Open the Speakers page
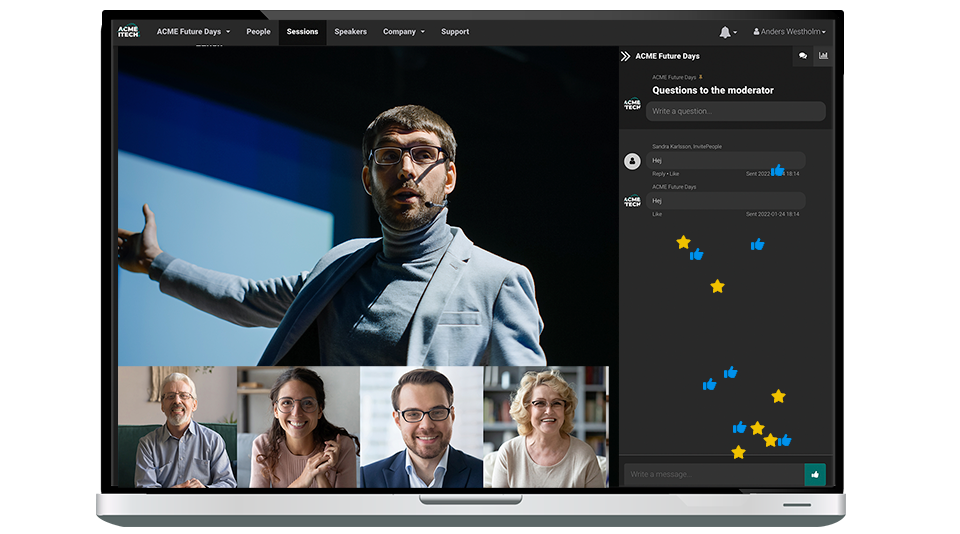This screenshot has height=534, width=960. tap(350, 32)
